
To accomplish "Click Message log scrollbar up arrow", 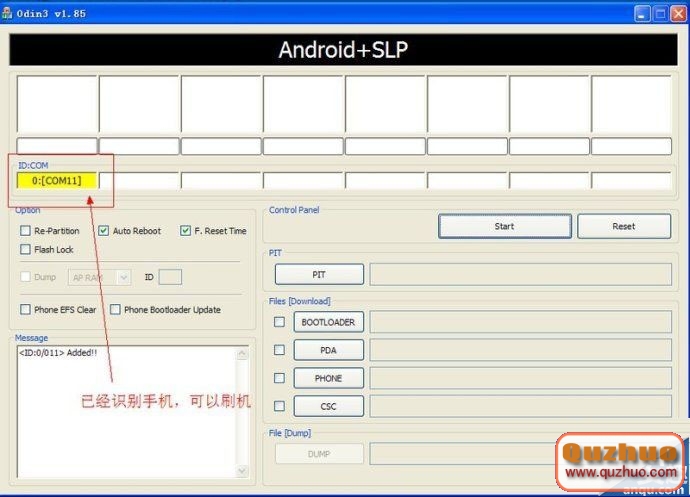I will click(242, 353).
